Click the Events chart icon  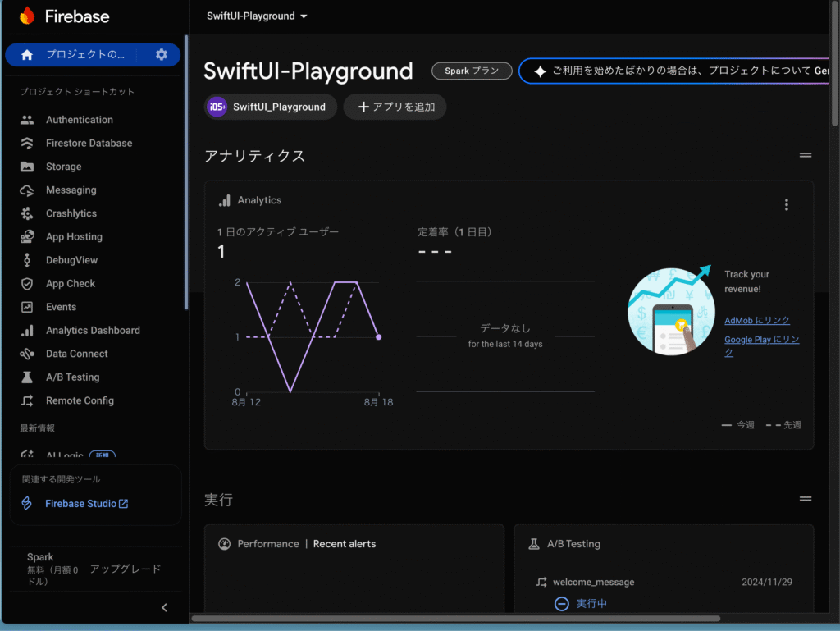coord(27,307)
